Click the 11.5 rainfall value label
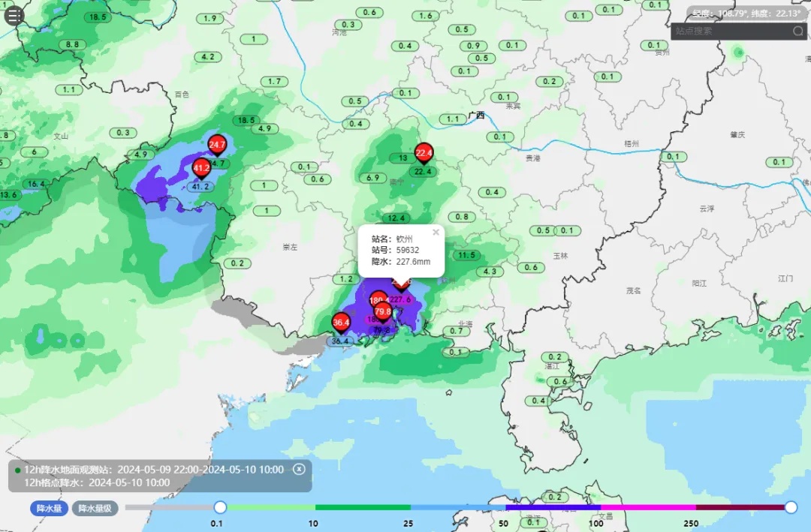The height and width of the screenshot is (532, 811). pyautogui.click(x=467, y=255)
